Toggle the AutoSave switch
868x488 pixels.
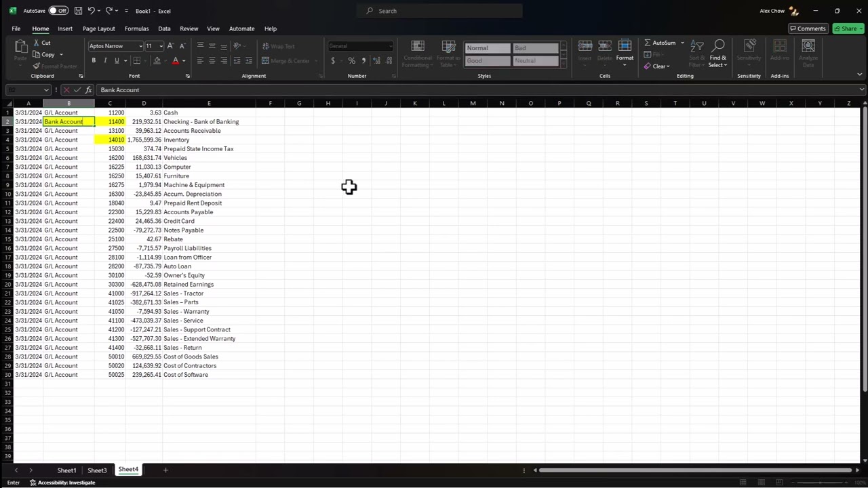coord(58,11)
